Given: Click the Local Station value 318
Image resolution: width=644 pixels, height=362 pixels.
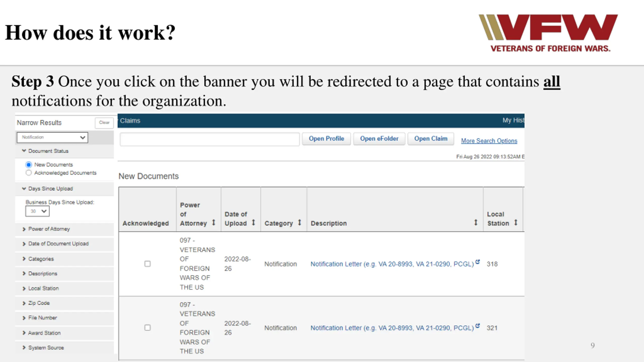Looking at the screenshot, I should (x=492, y=264).
